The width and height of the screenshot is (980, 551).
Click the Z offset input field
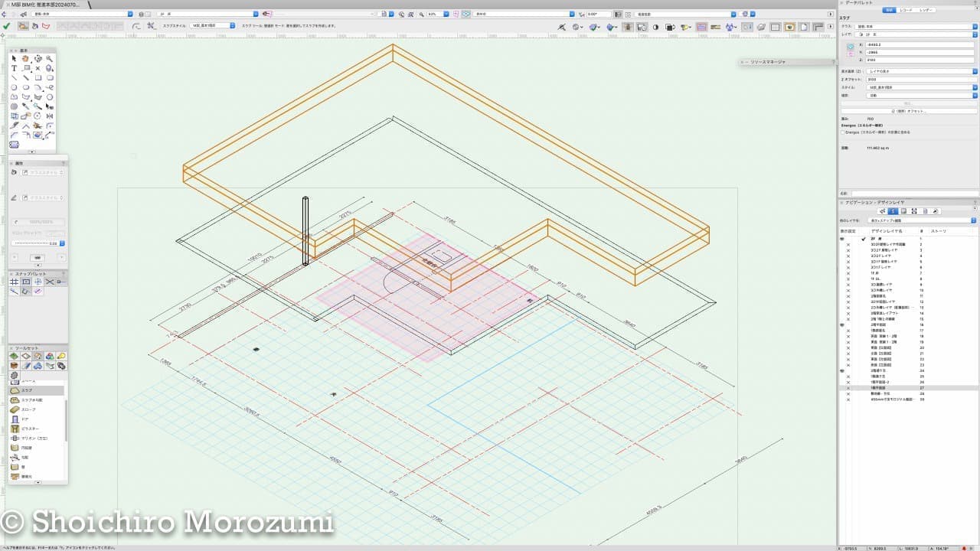917,79
